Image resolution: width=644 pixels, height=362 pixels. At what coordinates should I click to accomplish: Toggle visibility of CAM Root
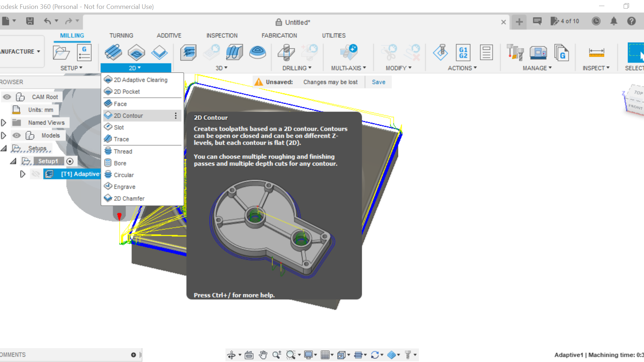[7, 97]
